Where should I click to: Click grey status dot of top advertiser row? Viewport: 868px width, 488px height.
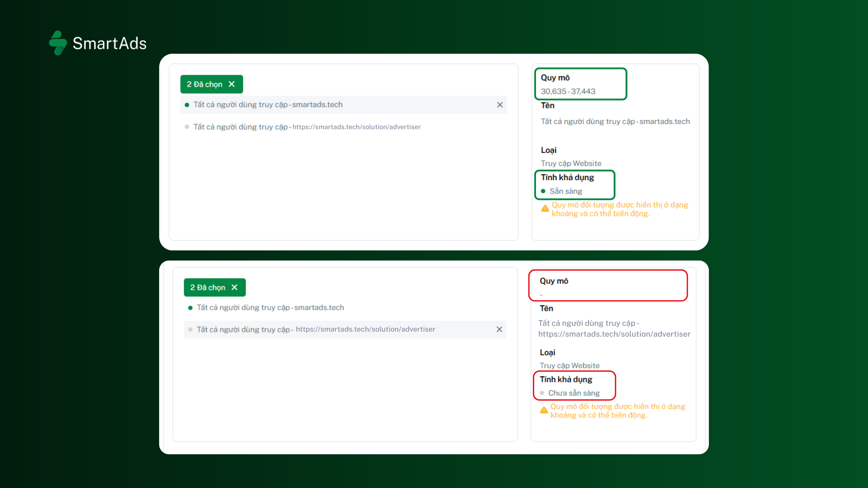pos(187,127)
